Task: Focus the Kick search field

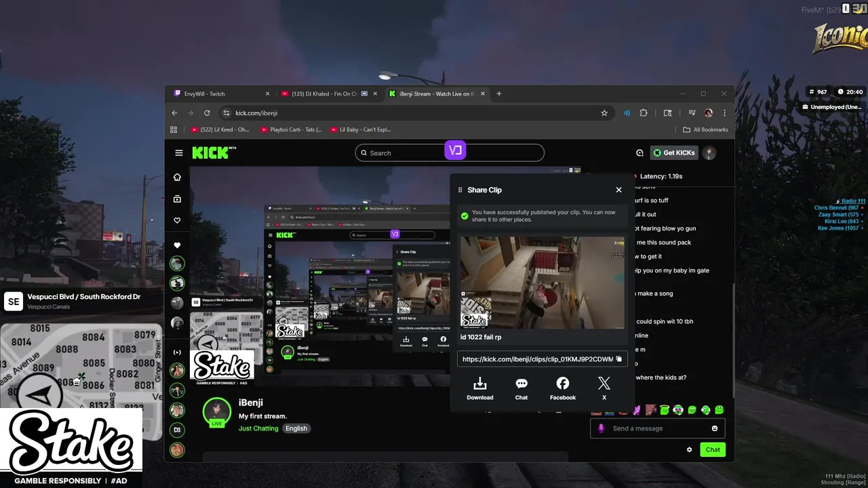Action: (450, 153)
